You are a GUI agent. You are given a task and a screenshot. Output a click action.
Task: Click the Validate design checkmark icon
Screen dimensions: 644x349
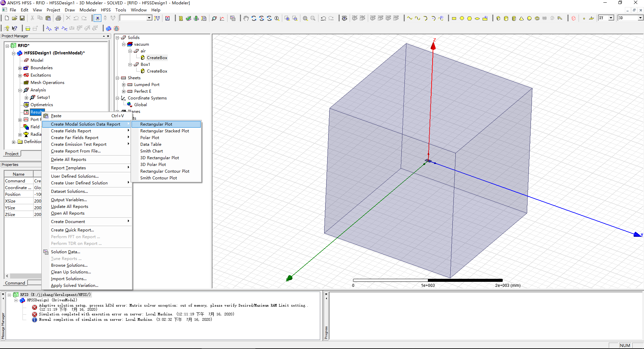click(189, 18)
